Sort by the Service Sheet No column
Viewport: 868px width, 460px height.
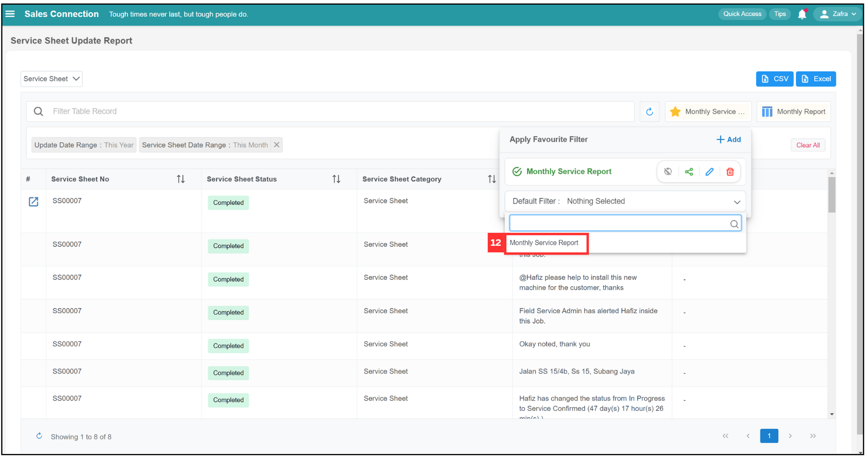coord(181,179)
